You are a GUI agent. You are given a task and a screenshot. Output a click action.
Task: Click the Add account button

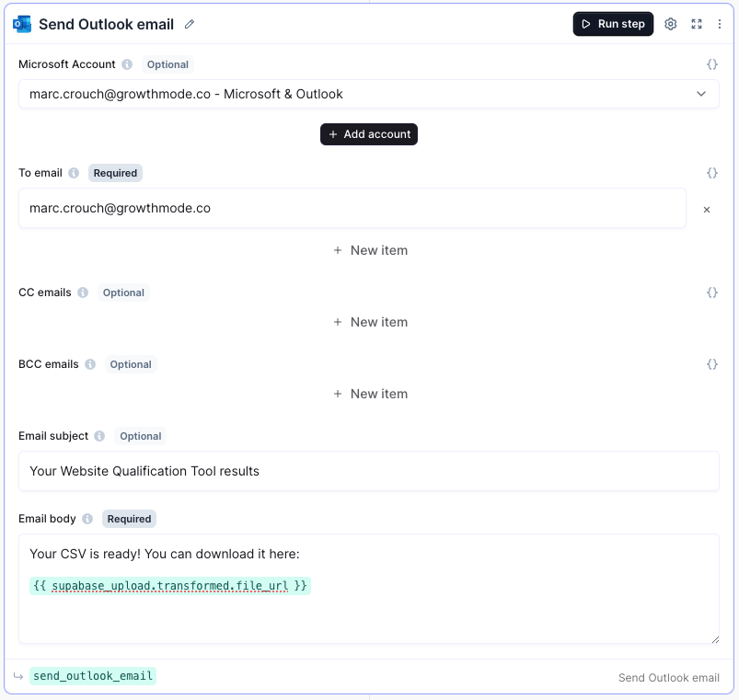pyautogui.click(x=369, y=134)
